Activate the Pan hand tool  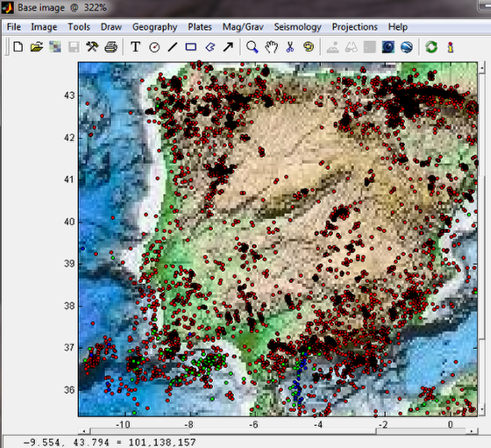[x=271, y=47]
